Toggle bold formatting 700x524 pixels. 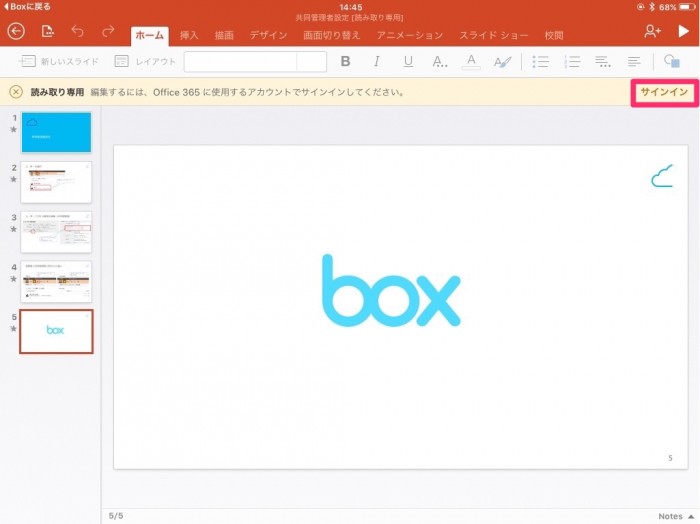(x=345, y=62)
